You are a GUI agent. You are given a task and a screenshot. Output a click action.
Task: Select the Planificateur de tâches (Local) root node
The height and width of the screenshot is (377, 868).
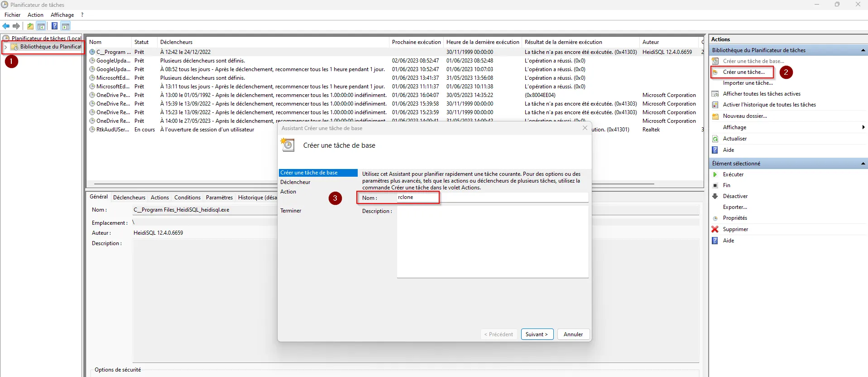pos(46,39)
